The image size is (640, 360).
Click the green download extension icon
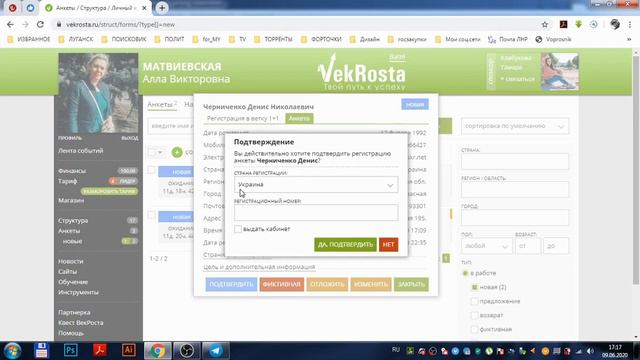(x=578, y=24)
